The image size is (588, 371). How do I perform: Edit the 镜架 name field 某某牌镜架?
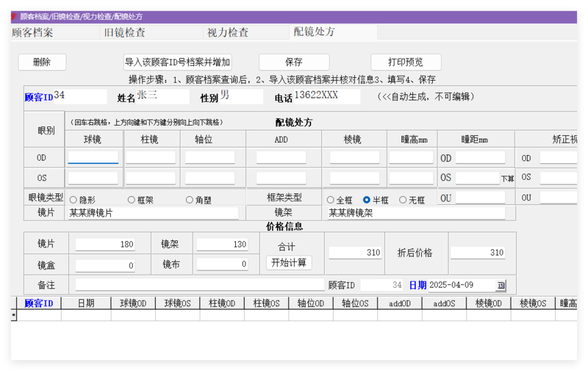(x=416, y=213)
